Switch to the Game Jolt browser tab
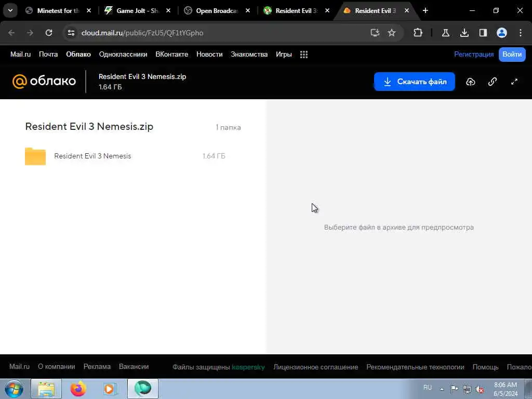 click(137, 10)
